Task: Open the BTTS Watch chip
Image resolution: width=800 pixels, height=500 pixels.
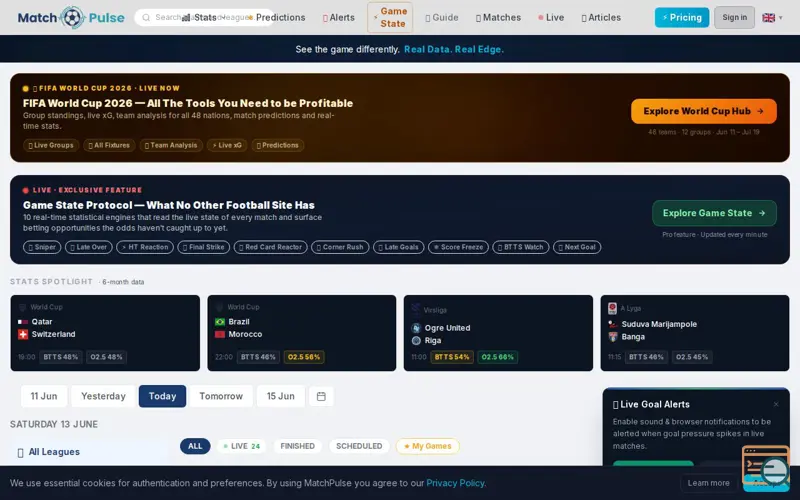Action: 521,247
